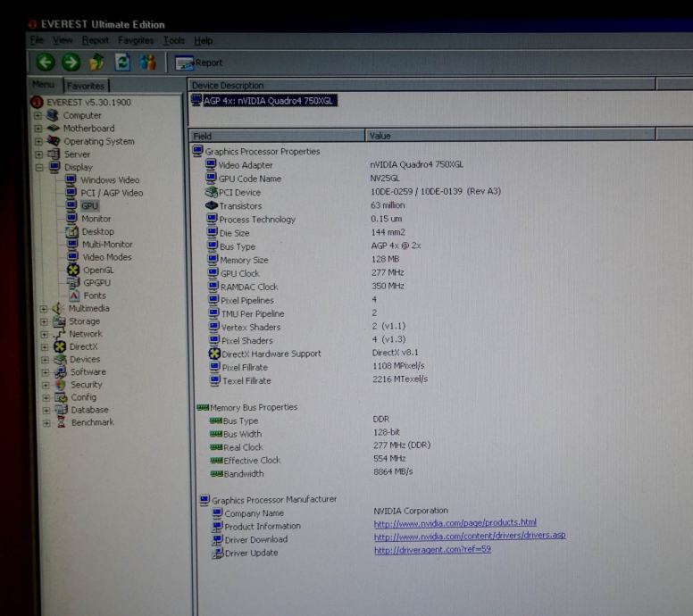Click the Security shield icon in the tree

pyautogui.click(x=61, y=385)
